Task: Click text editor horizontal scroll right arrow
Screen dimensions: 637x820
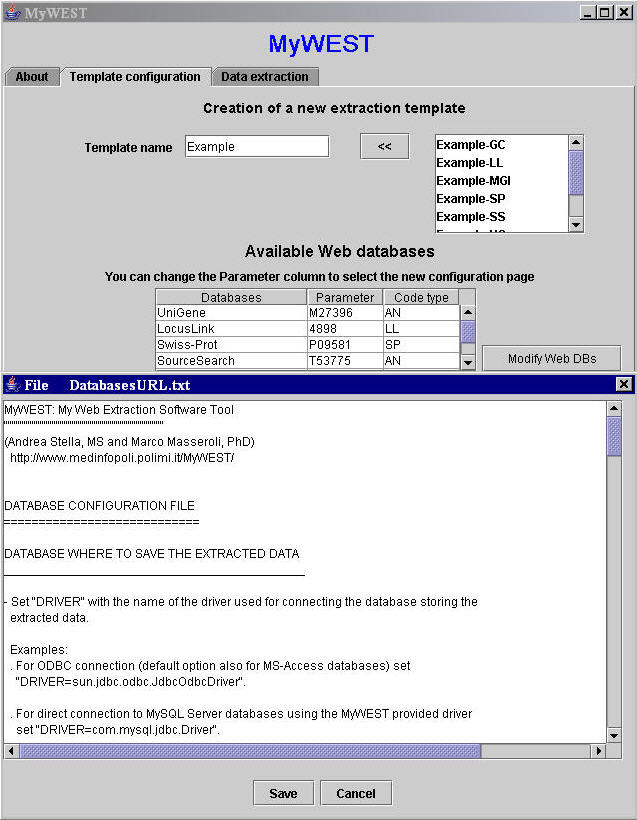Action: pos(599,751)
